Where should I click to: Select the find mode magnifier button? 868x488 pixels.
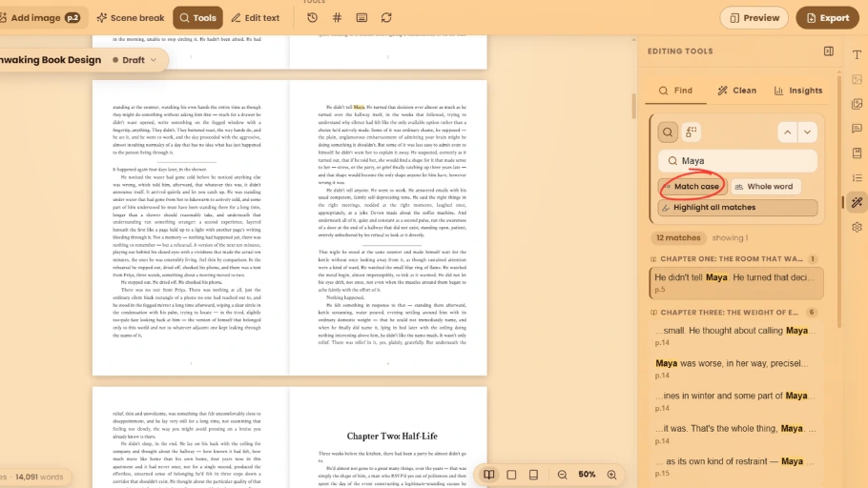[x=668, y=132]
